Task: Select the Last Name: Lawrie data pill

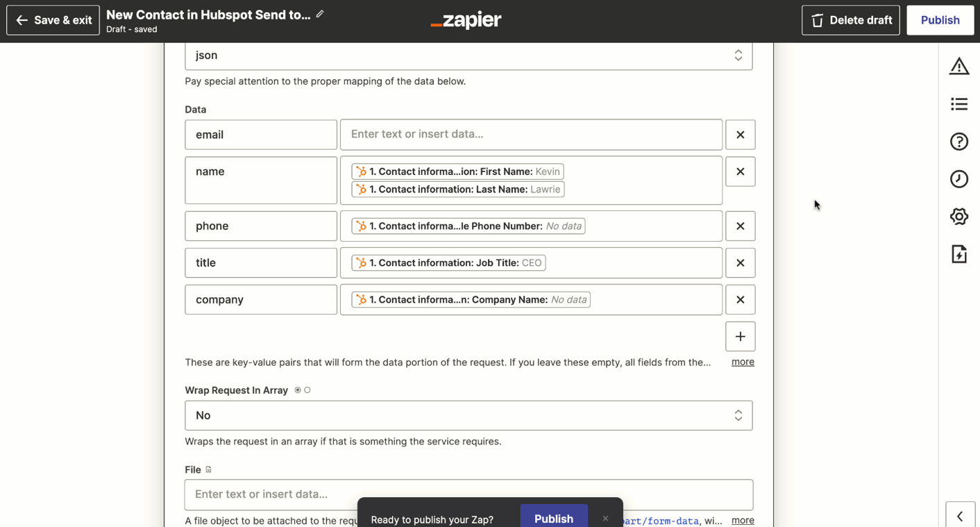Action: (x=458, y=190)
